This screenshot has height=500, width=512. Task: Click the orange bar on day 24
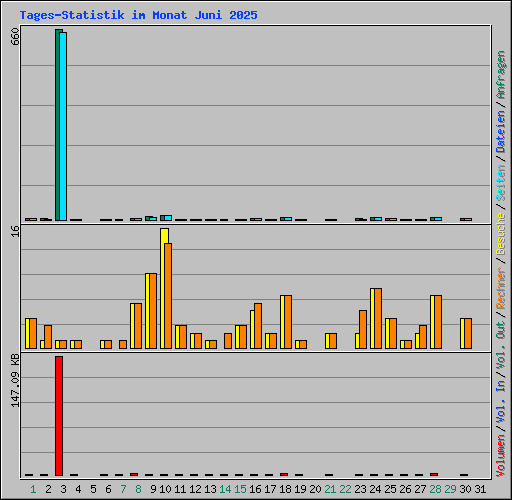point(378,318)
